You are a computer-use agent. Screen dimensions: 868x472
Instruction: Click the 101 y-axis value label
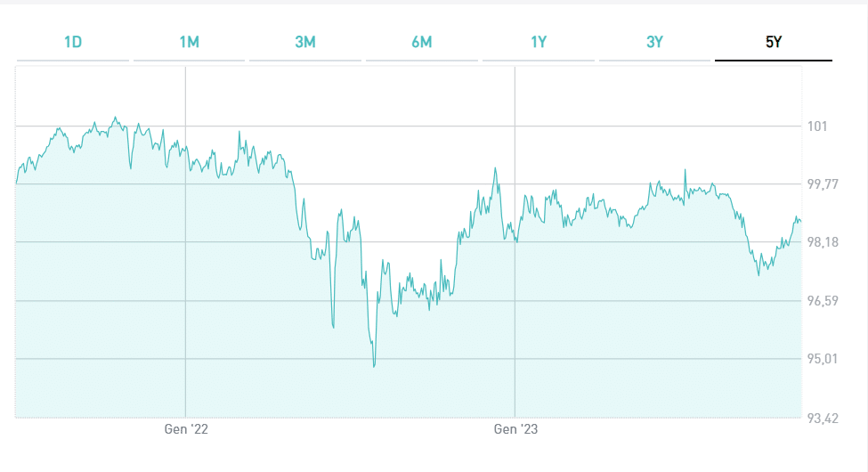pos(817,126)
